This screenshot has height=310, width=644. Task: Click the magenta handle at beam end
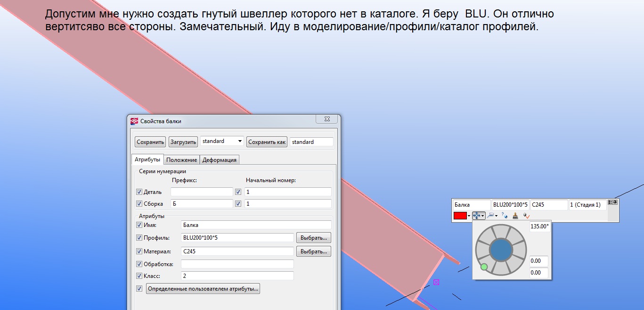point(436,282)
